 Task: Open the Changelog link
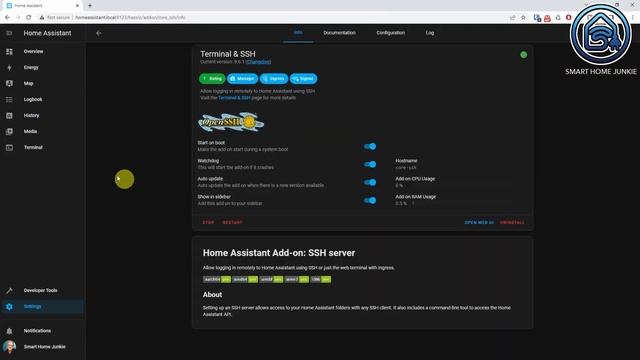pyautogui.click(x=258, y=62)
